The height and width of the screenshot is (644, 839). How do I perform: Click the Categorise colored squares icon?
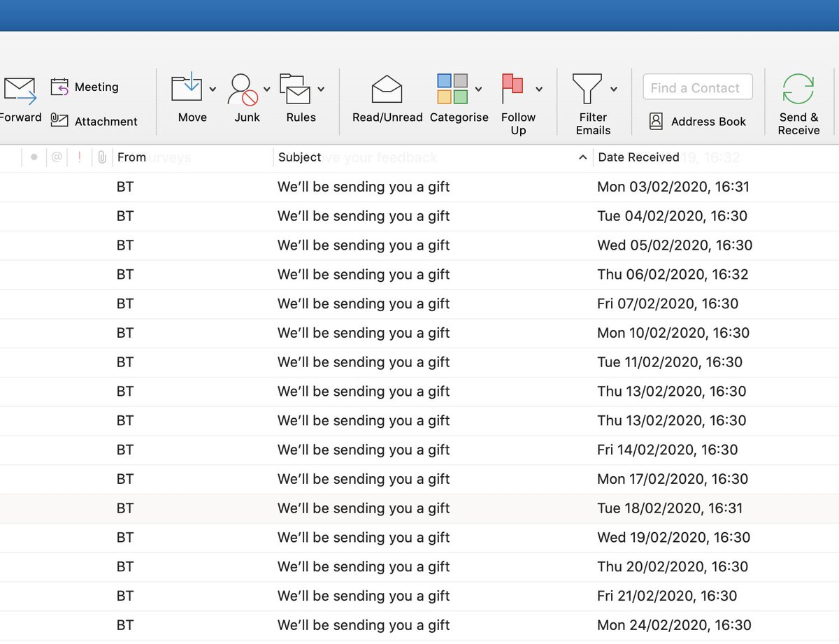pos(452,89)
